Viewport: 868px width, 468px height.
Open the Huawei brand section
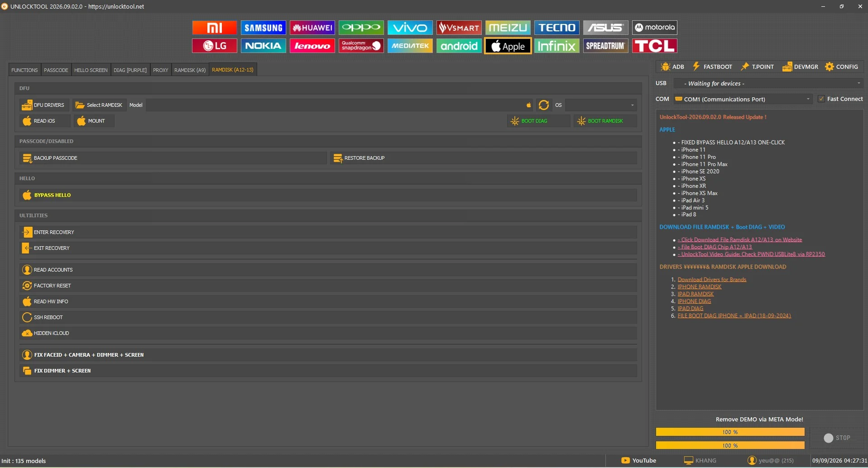pyautogui.click(x=312, y=28)
